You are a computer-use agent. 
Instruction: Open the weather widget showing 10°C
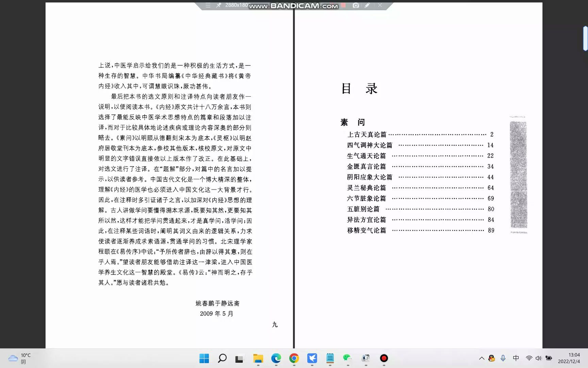20,358
